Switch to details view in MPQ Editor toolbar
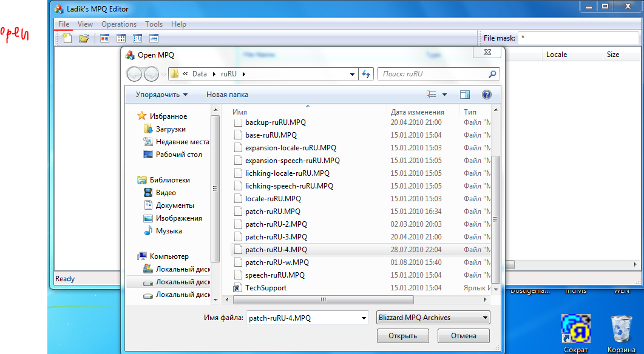Viewport: 644px width, 354px height. point(154,39)
